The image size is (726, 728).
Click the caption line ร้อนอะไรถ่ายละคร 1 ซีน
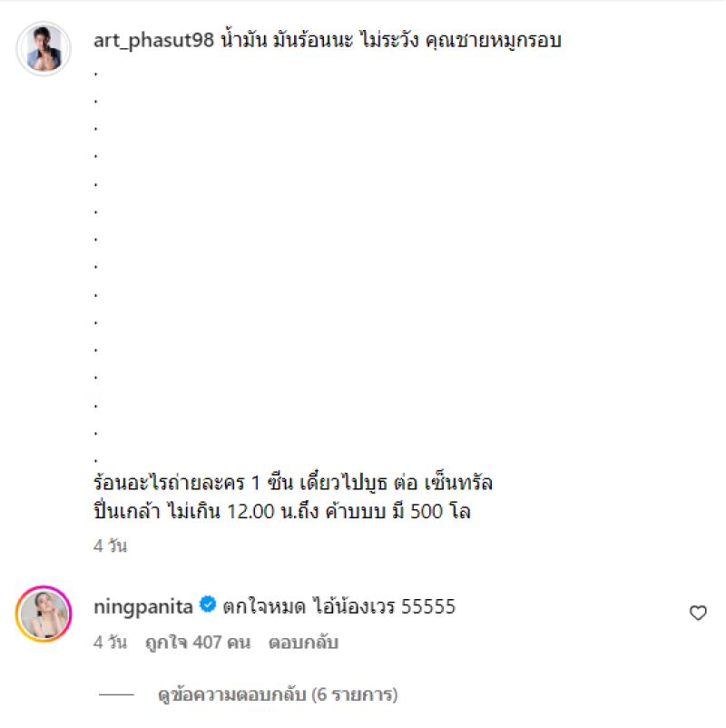pos(293,483)
